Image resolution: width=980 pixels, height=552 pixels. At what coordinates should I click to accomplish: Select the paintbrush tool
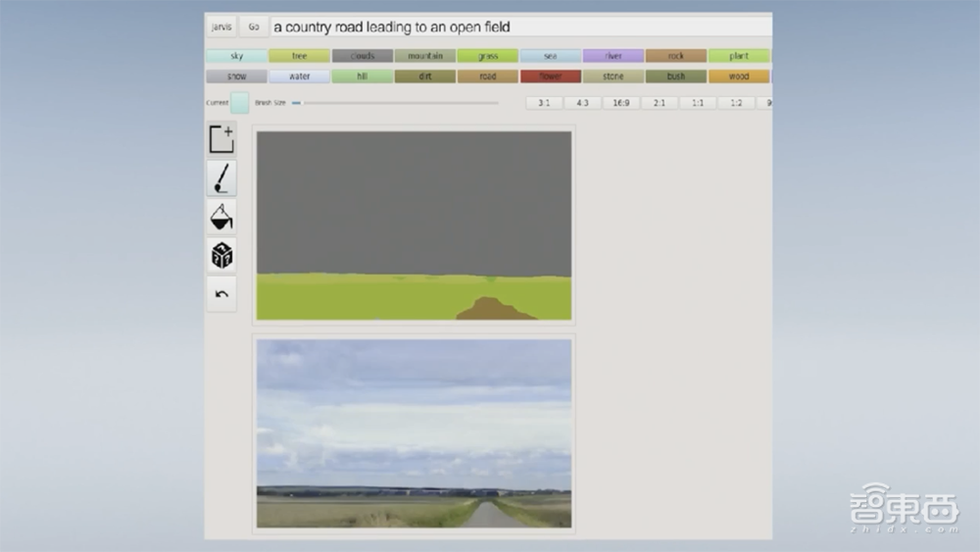[x=221, y=178]
